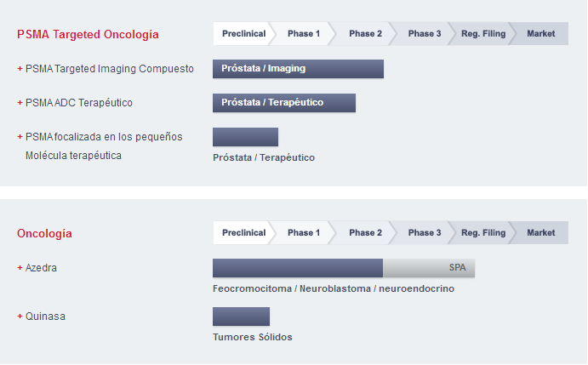Viewport: 588px width, 365px height.
Task: Open the Azedra product link
Action: [x=41, y=268]
